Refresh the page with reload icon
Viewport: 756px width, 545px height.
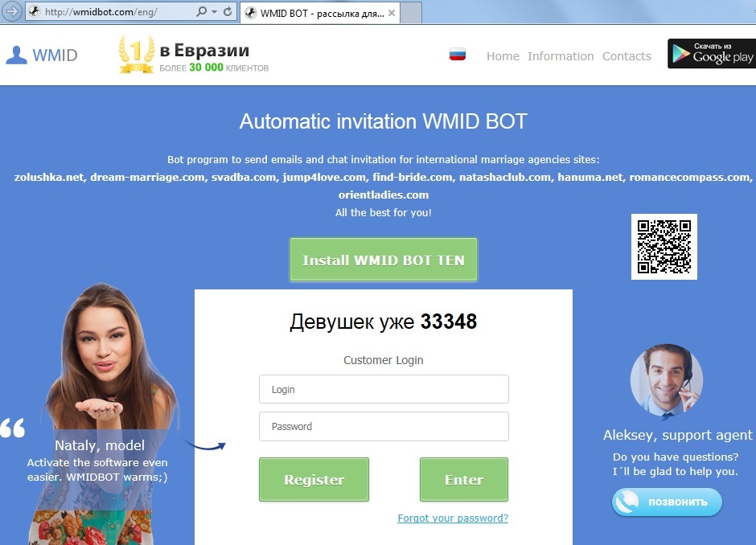[228, 11]
